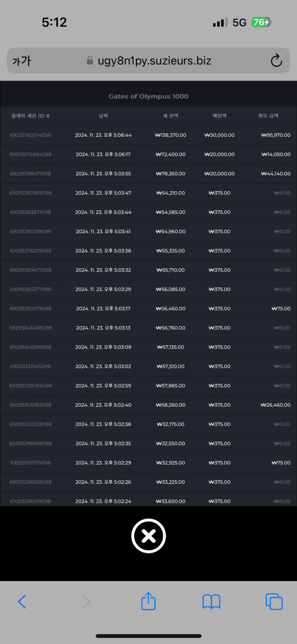The height and width of the screenshot is (644, 297).
Task: Tap the URL field ugy8n1py.suzieurs.biz
Action: [154, 61]
